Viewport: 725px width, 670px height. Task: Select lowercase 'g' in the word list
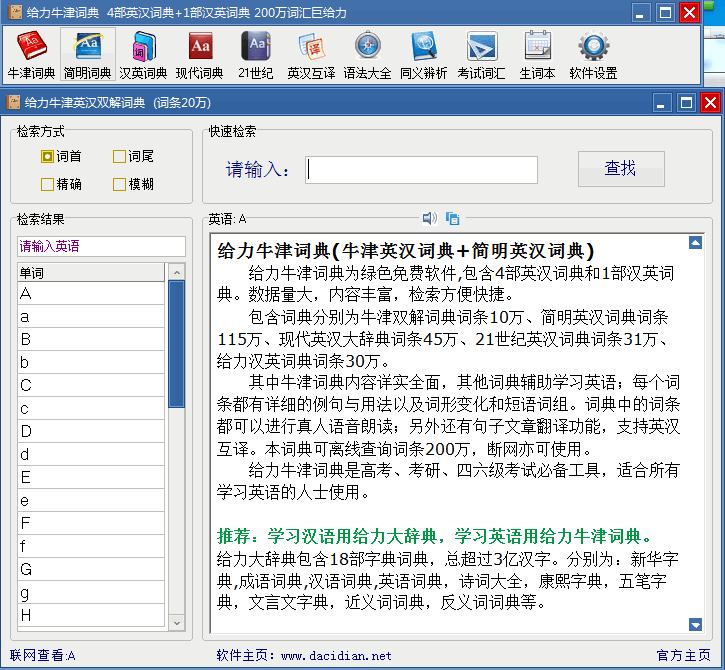(x=91, y=592)
